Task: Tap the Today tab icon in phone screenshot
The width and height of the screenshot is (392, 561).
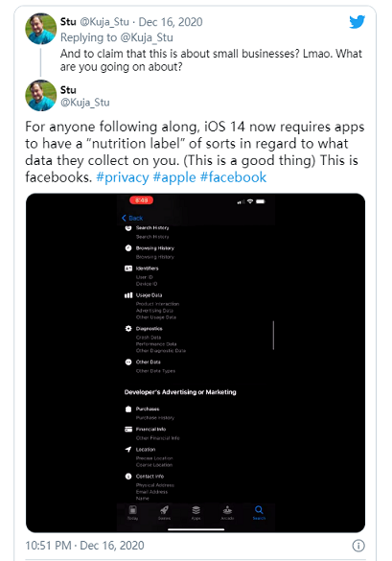Action: click(x=132, y=510)
